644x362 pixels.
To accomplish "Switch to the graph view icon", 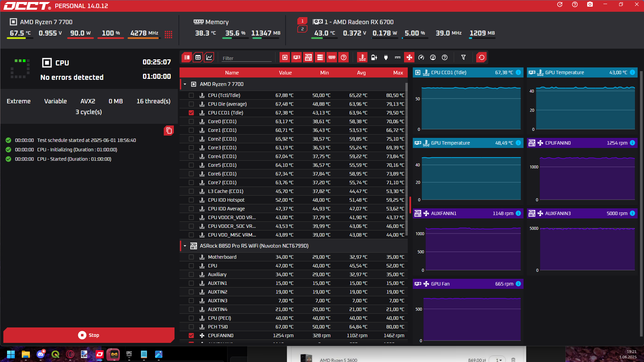I will point(209,57).
